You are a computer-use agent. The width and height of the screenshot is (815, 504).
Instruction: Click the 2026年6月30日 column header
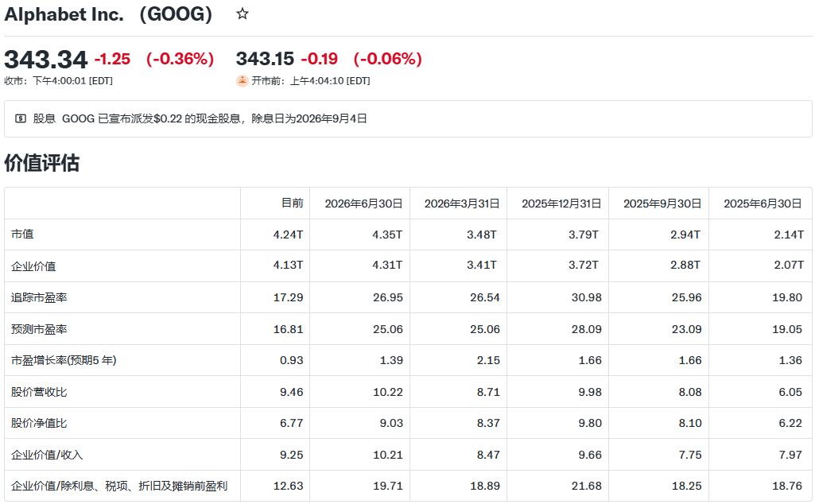click(364, 204)
